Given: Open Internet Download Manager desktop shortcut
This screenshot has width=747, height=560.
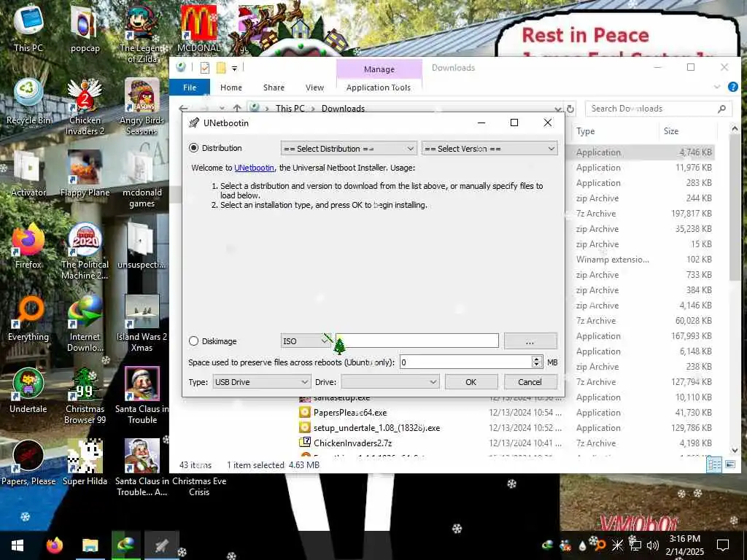Looking at the screenshot, I should [x=85, y=323].
